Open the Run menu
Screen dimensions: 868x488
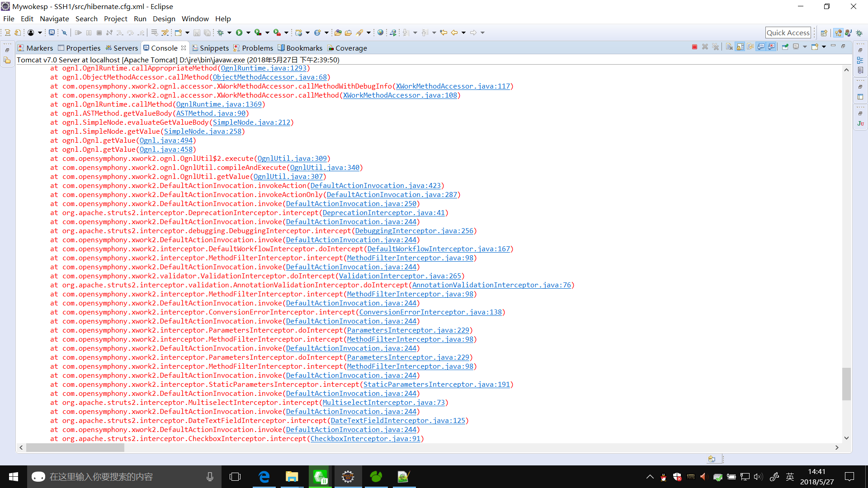[x=140, y=19]
